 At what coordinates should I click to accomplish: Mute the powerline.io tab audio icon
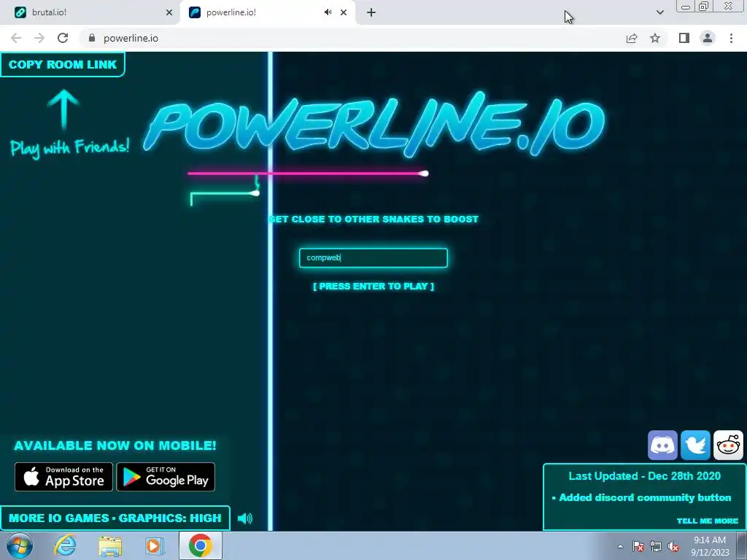coord(328,12)
